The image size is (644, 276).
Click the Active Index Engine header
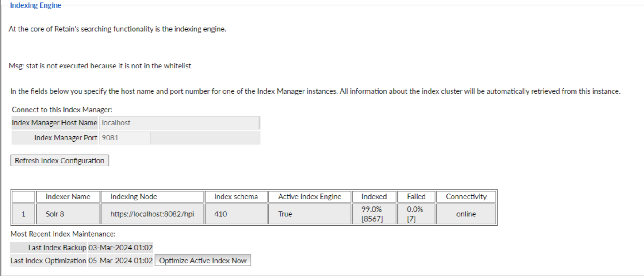click(309, 197)
